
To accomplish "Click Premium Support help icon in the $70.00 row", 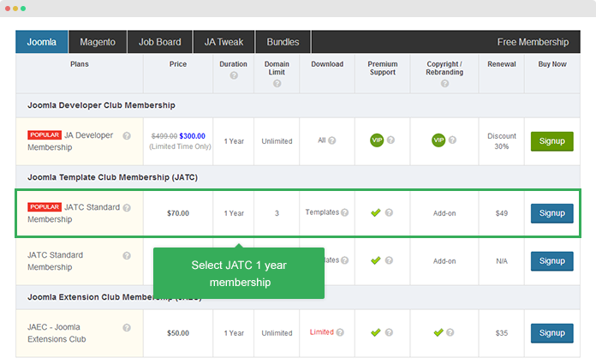I will tap(389, 212).
